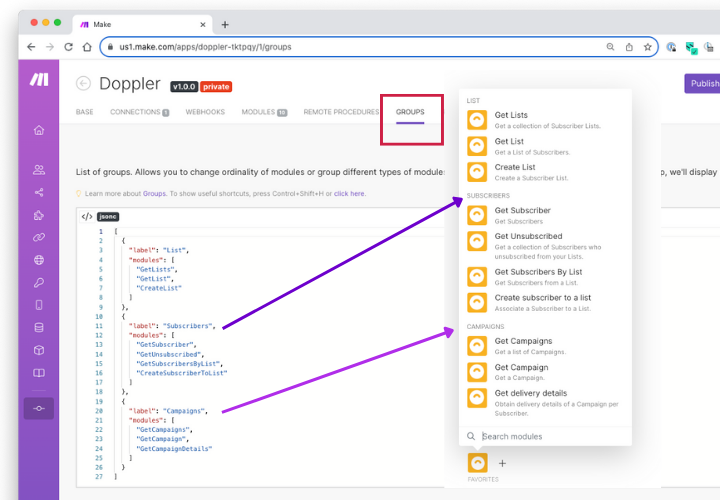The width and height of the screenshot is (720, 500).
Task: Select the highlighted custom apps sidebar icon
Action: pyautogui.click(x=39, y=408)
